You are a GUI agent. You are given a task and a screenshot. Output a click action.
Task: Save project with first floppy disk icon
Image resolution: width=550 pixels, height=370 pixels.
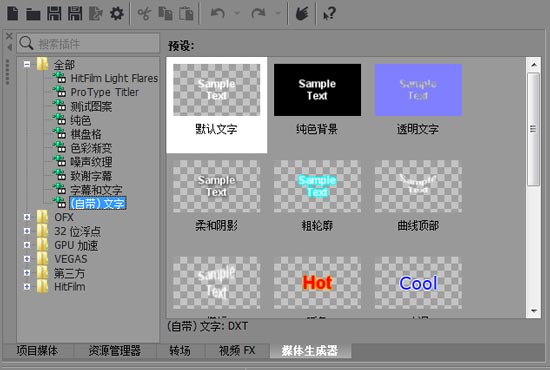pyautogui.click(x=54, y=14)
